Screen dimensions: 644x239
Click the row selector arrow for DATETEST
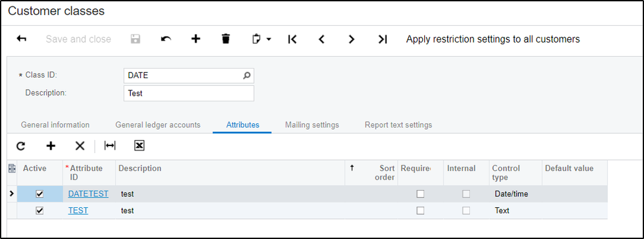tap(12, 193)
